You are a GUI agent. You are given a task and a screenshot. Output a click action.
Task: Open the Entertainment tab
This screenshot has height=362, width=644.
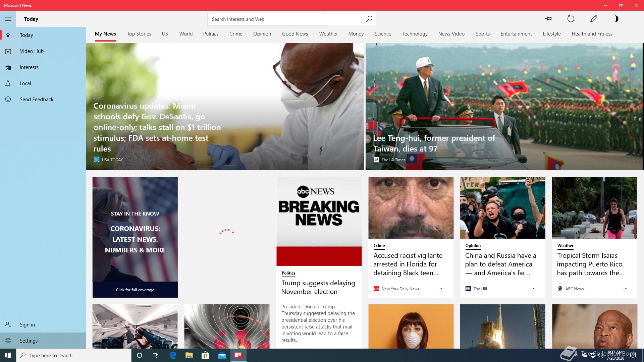(x=516, y=34)
